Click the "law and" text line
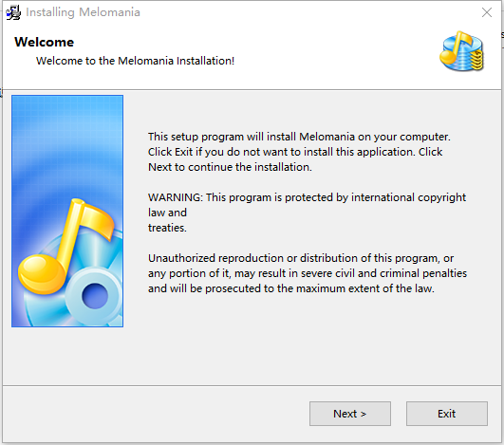The width and height of the screenshot is (504, 445). (x=167, y=213)
